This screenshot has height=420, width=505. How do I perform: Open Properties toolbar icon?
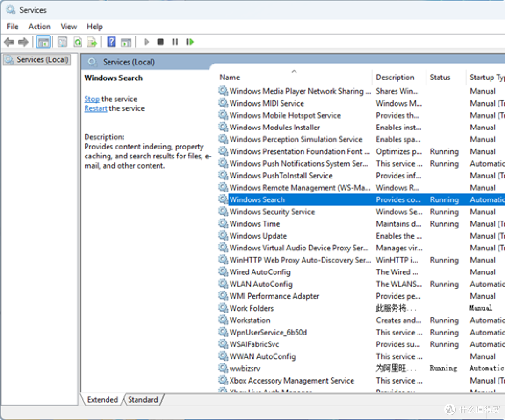click(62, 42)
